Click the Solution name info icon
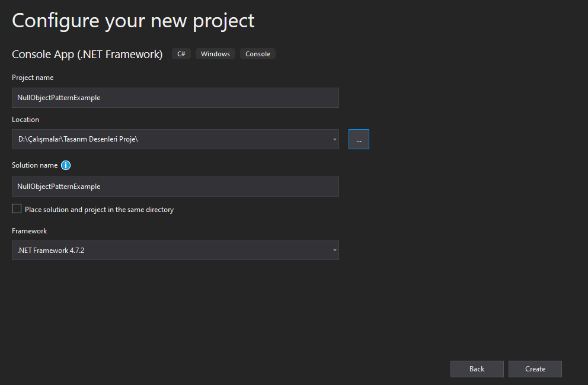Viewport: 588px width, 385px height. point(66,165)
